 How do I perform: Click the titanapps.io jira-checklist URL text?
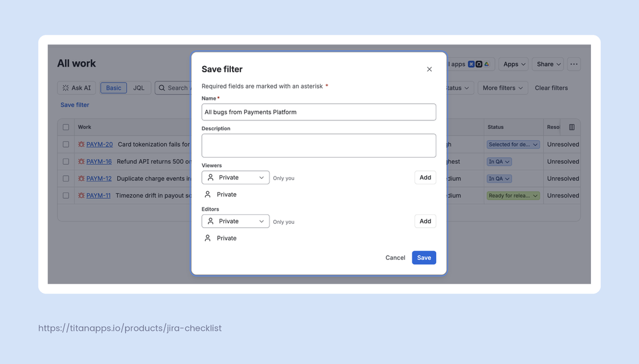click(130, 328)
